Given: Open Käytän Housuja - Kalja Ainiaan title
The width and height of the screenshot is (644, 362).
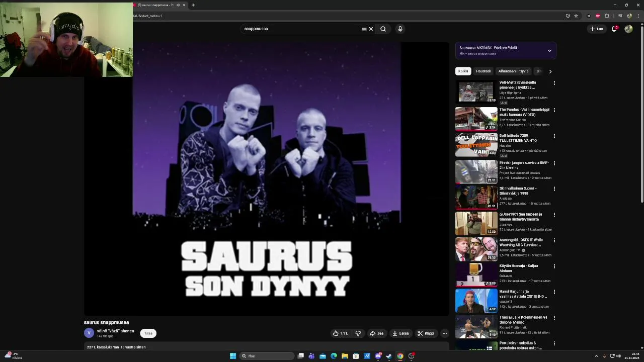Looking at the screenshot, I should pyautogui.click(x=518, y=268).
